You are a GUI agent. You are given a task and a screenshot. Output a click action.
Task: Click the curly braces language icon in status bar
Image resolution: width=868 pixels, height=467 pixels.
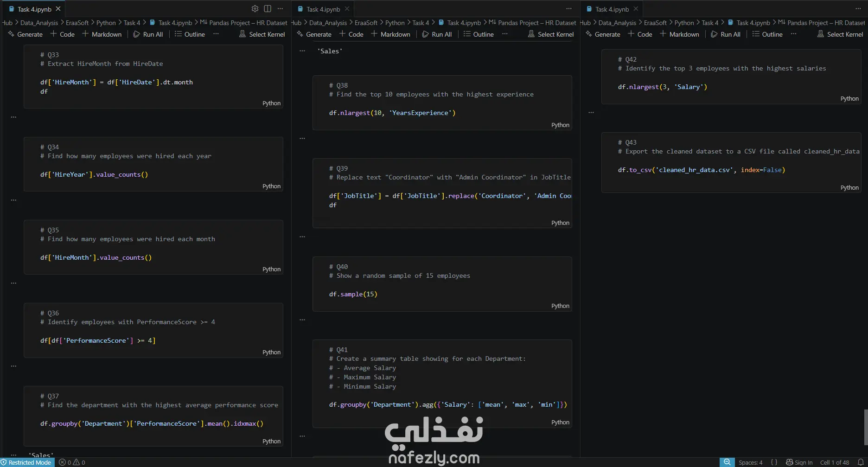(x=774, y=462)
